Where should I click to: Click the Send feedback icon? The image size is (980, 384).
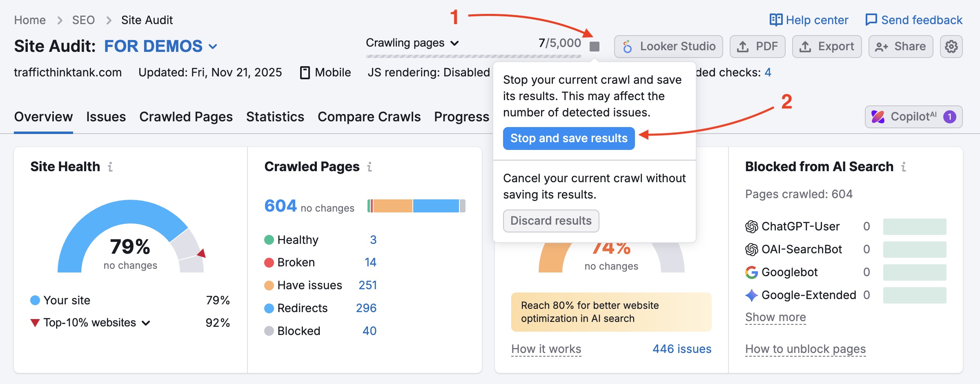[872, 20]
